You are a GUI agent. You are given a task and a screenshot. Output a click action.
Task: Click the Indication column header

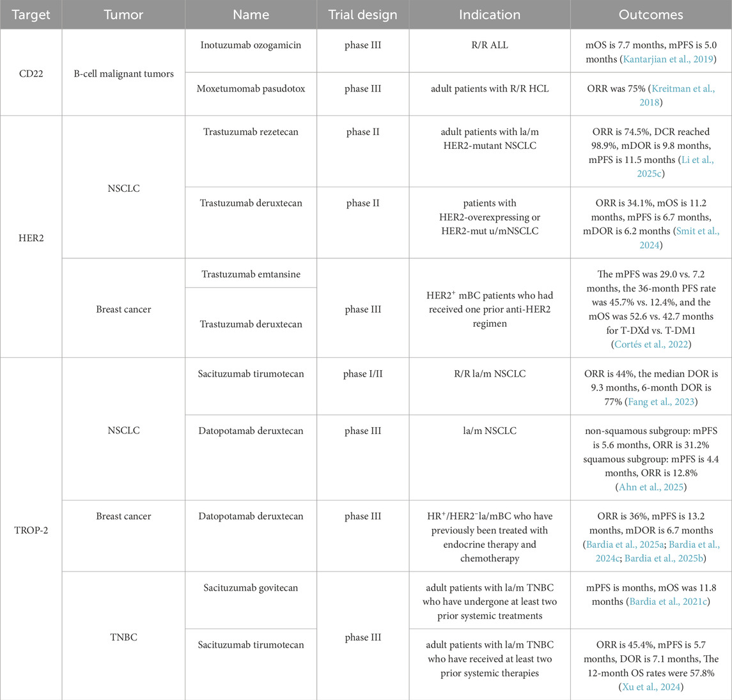point(489,15)
